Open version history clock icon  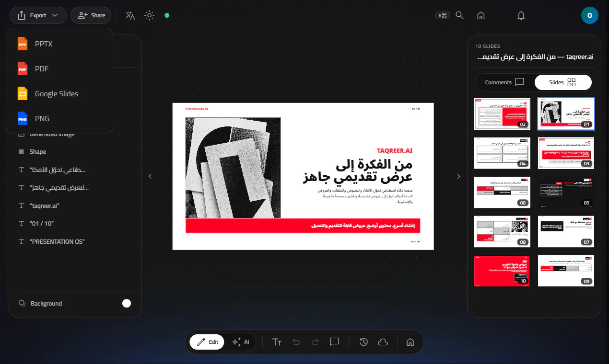click(363, 342)
